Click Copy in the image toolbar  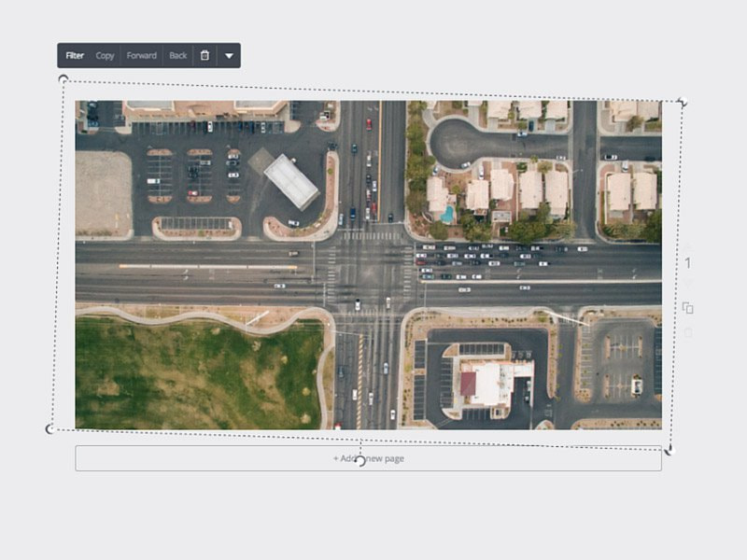106,55
